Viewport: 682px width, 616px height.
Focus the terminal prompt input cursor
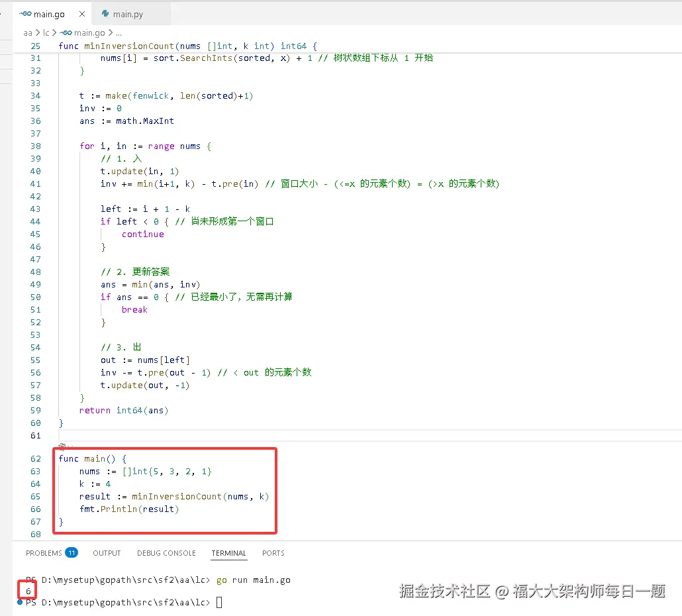click(219, 603)
